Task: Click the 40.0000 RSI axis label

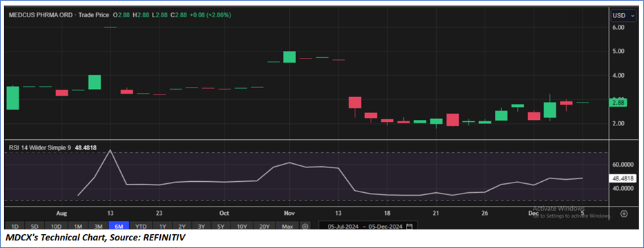Action: [x=623, y=189]
